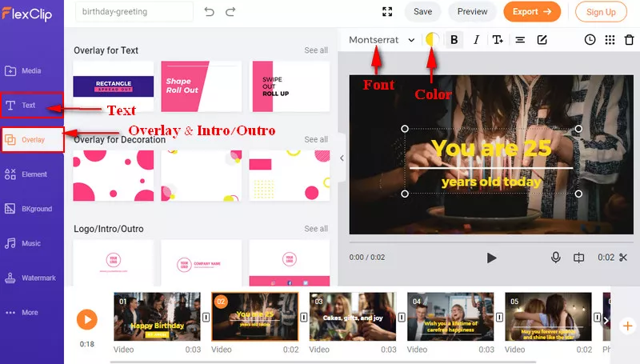Save the project
Viewport: 640px width, 364px height.
pos(423,12)
